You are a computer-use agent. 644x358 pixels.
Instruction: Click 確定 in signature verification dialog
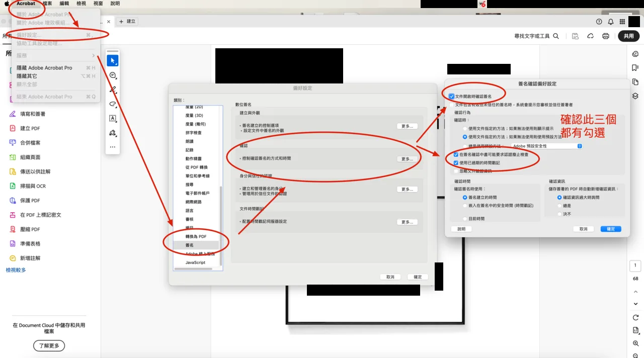[611, 229]
